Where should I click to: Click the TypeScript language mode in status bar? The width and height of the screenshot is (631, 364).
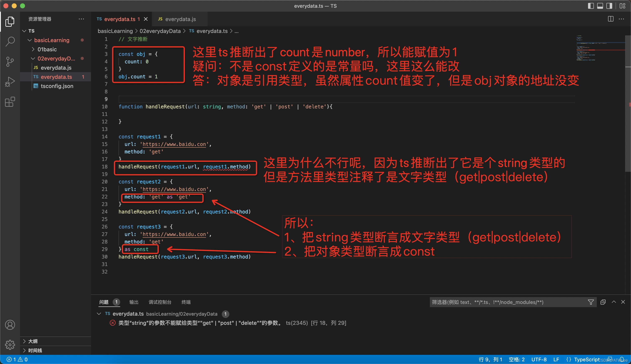[x=587, y=359]
